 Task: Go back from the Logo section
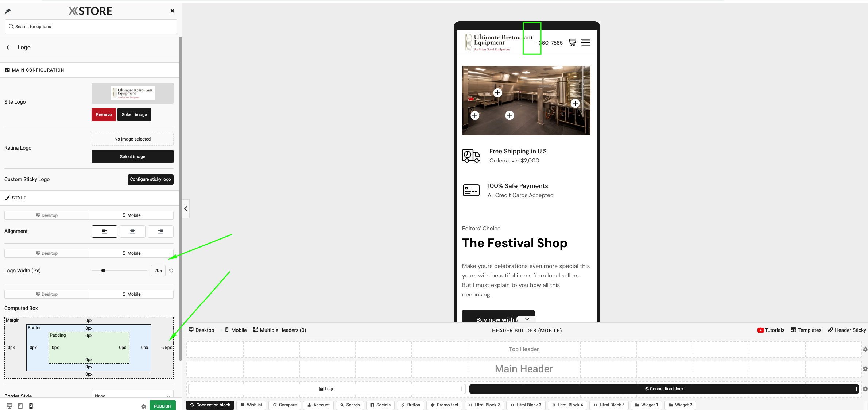pos(8,47)
